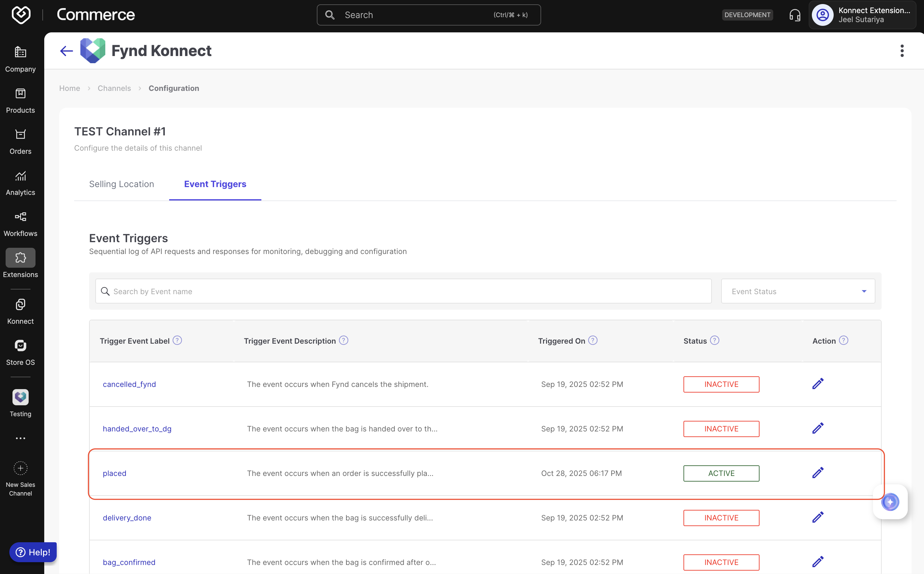Open the Konnect Extension account menu
Screen dimensions: 924x574
click(862, 15)
